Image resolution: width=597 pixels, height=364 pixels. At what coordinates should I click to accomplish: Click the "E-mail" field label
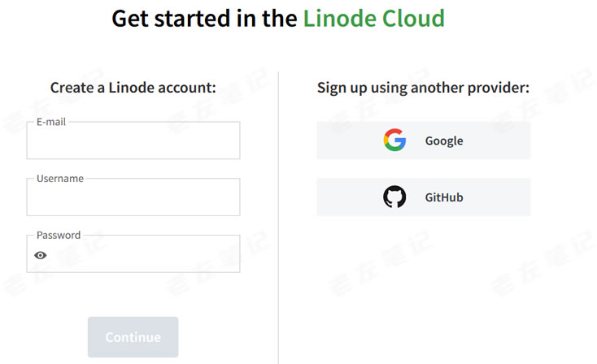click(51, 122)
